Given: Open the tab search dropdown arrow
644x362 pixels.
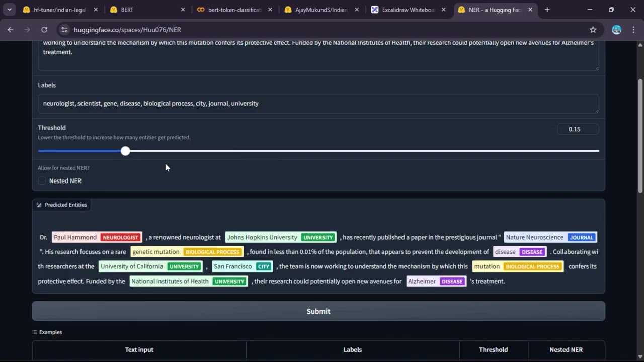Looking at the screenshot, I should 9,10.
